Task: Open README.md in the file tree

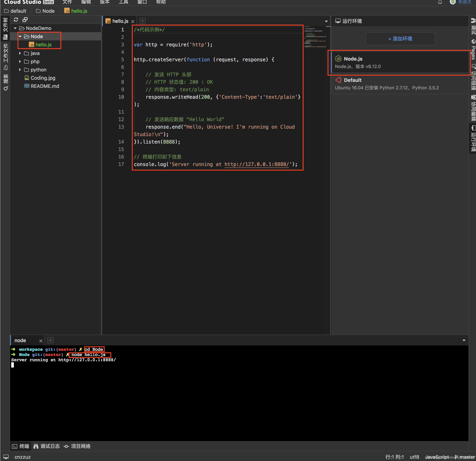Action: [x=45, y=86]
